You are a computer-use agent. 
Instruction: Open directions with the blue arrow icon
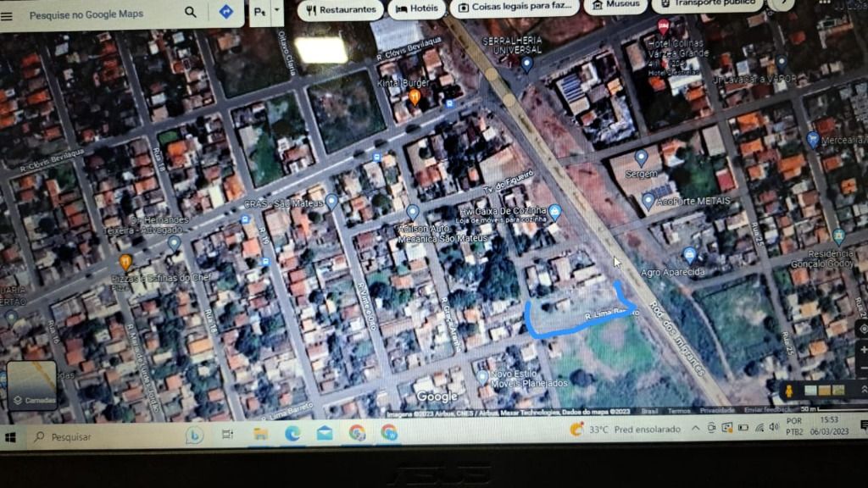pyautogui.click(x=225, y=12)
